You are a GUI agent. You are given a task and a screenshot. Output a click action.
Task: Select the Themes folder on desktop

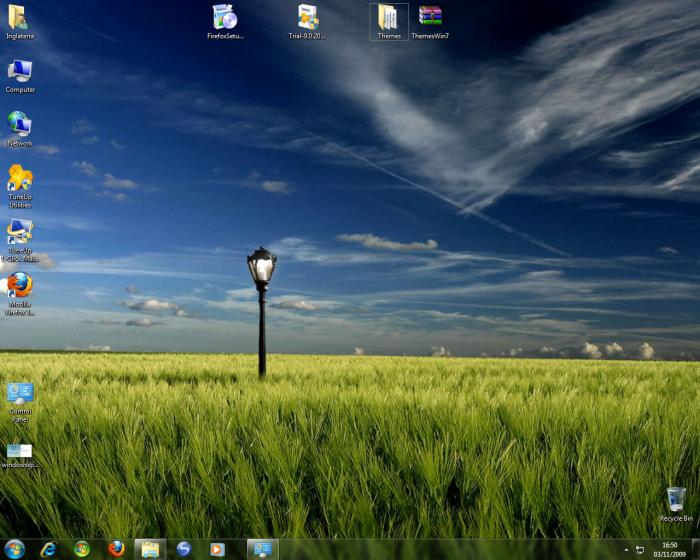pos(389,18)
